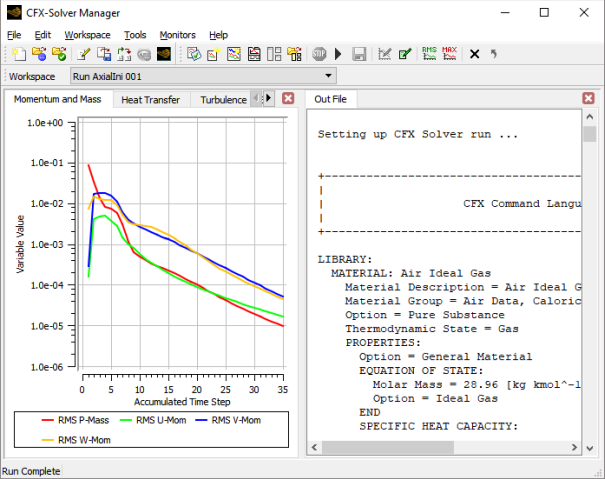Click the Out File scroll left arrow

[314, 447]
